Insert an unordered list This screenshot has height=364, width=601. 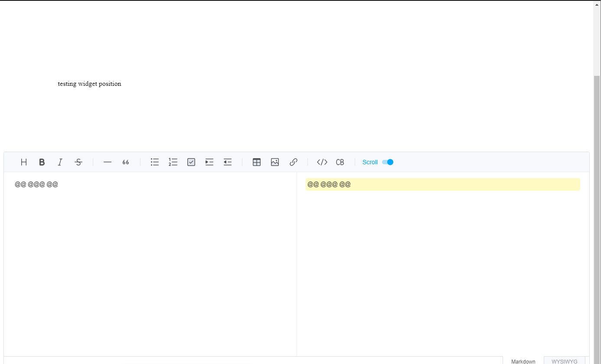click(155, 162)
